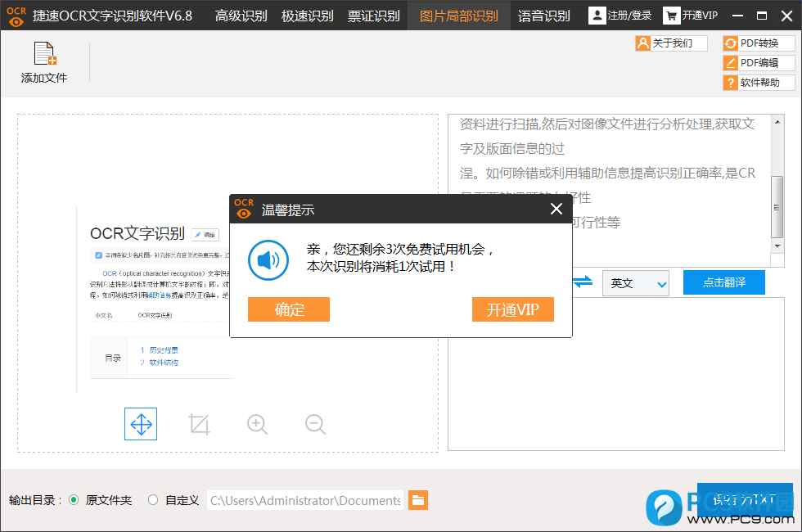
Task: Switch to 语音识别 tab
Action: [543, 16]
